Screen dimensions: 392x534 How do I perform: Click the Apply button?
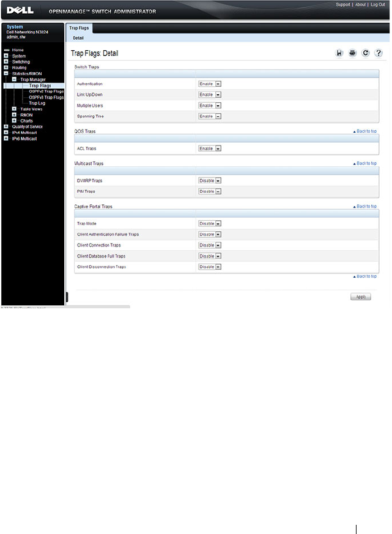(361, 297)
